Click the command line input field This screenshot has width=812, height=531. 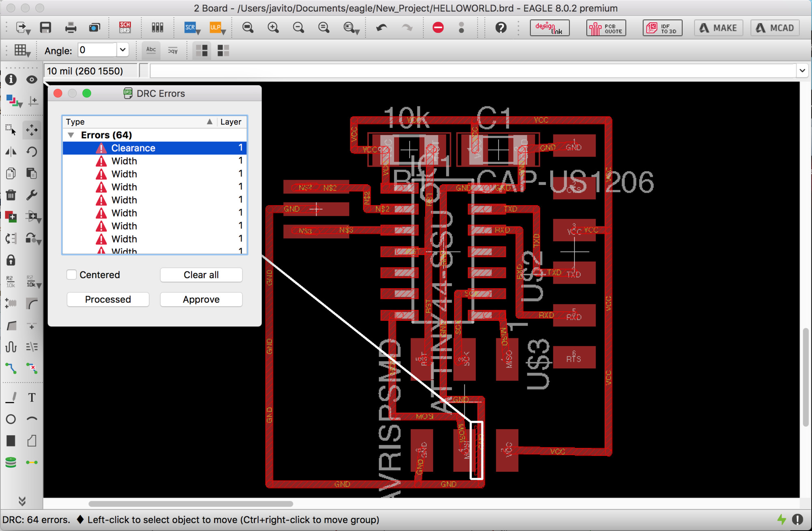pos(473,71)
